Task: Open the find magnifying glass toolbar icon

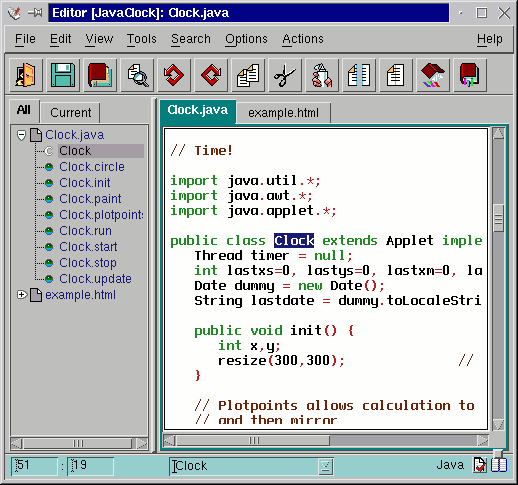Action: click(137, 75)
